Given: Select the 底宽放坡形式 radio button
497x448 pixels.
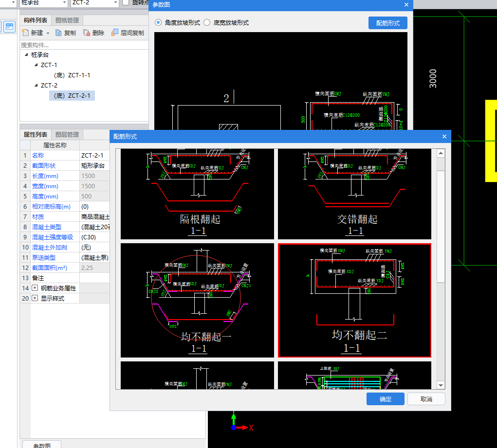Looking at the screenshot, I should point(207,22).
